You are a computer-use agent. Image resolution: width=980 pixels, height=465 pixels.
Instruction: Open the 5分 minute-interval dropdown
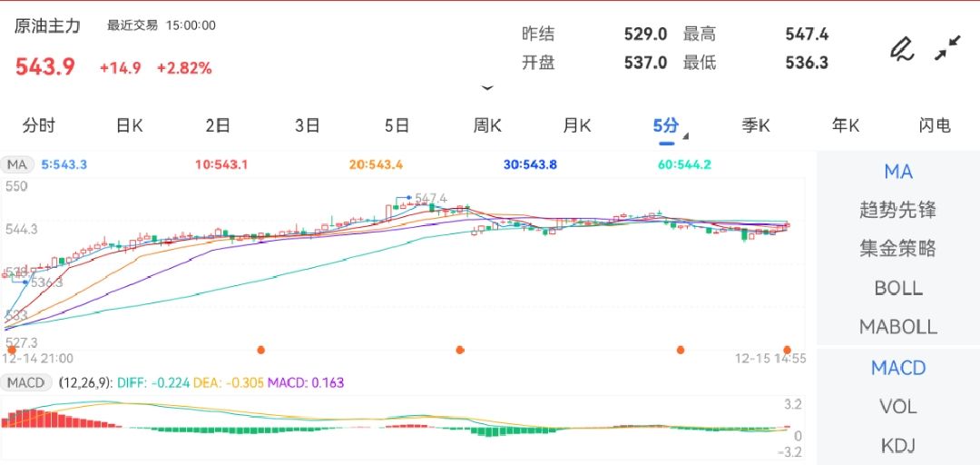click(669, 126)
